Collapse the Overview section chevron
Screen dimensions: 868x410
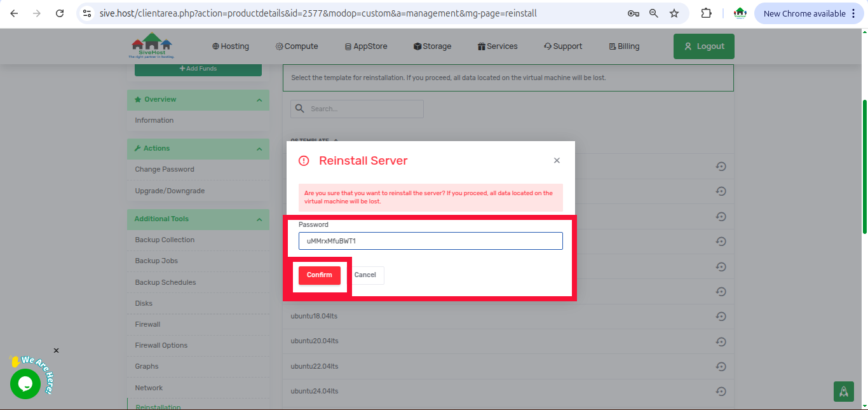(x=259, y=100)
